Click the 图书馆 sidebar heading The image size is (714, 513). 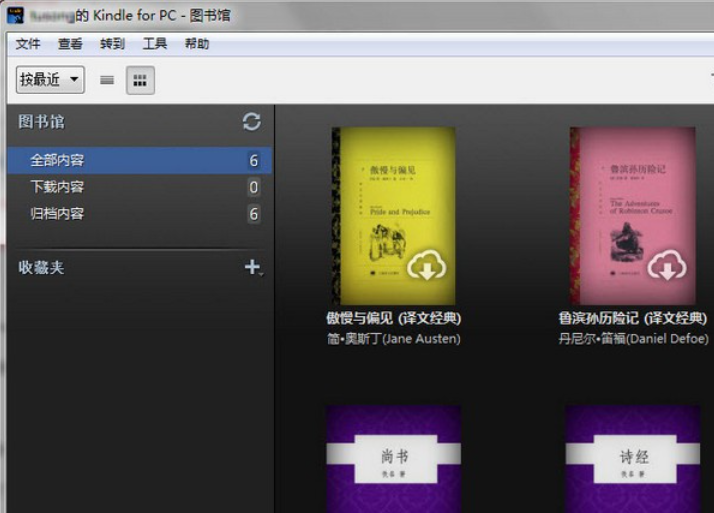coord(41,122)
